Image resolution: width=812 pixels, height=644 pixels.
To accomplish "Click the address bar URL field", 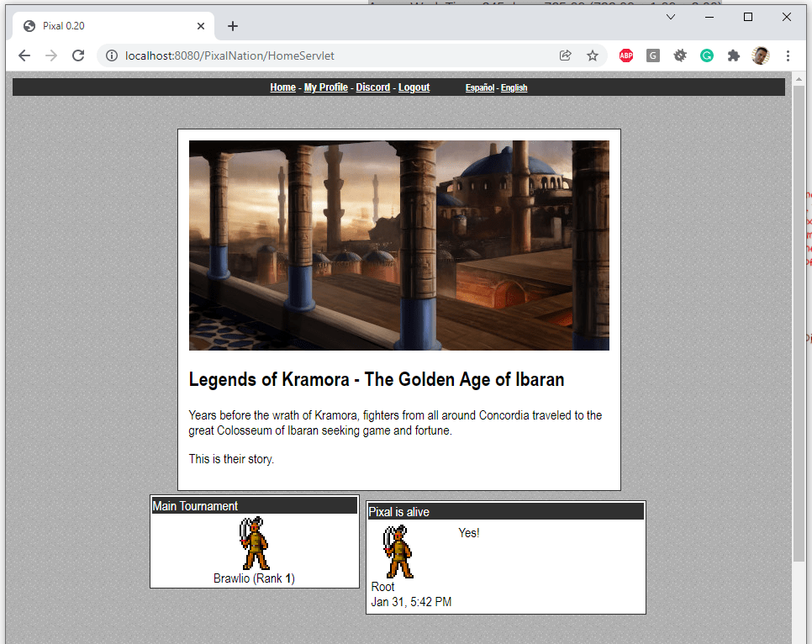I will click(336, 55).
